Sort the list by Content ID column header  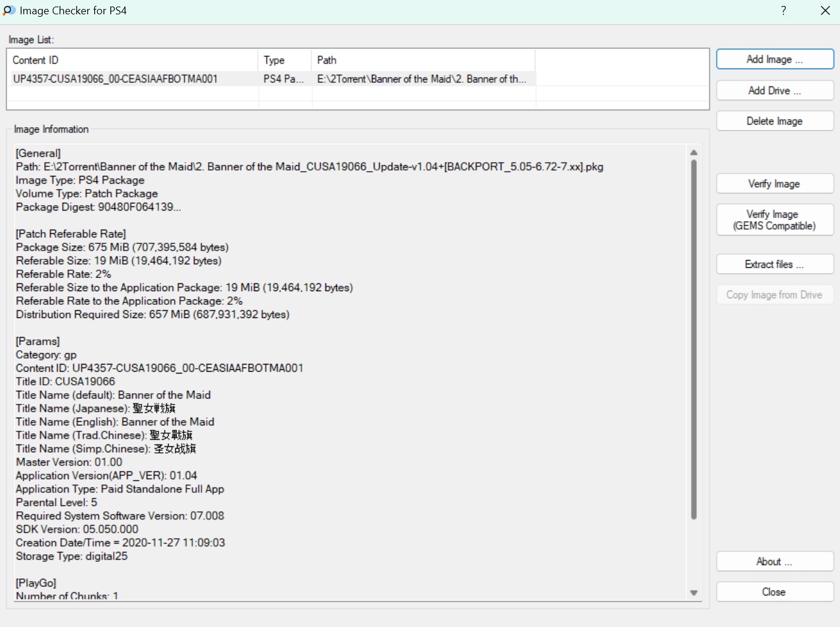point(132,60)
